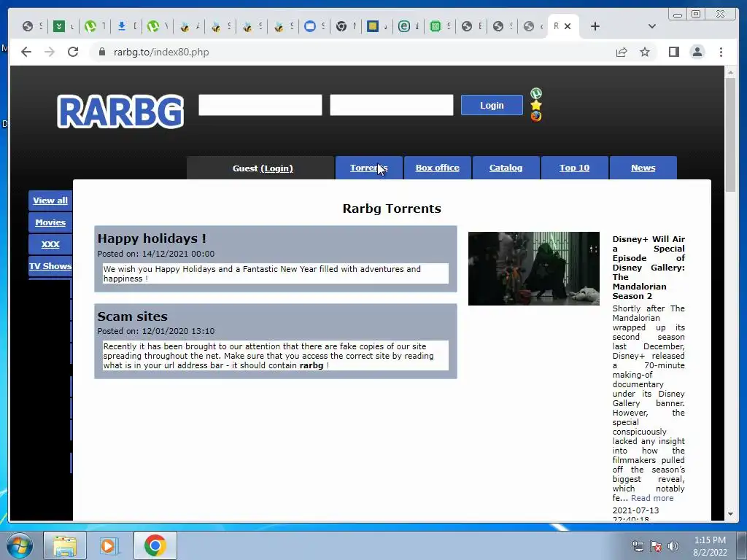Screen dimensions: 747x560
Task: Click the 'Happy holidays !' heading
Action: [152, 238]
